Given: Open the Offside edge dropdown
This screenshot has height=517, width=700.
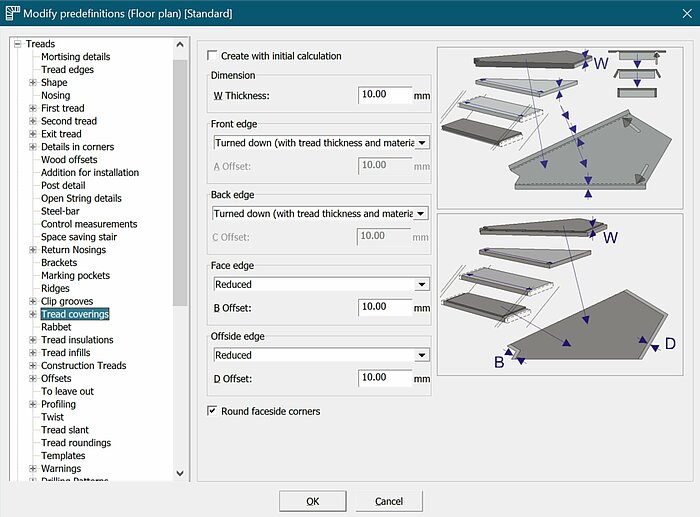Looking at the screenshot, I should pos(422,355).
